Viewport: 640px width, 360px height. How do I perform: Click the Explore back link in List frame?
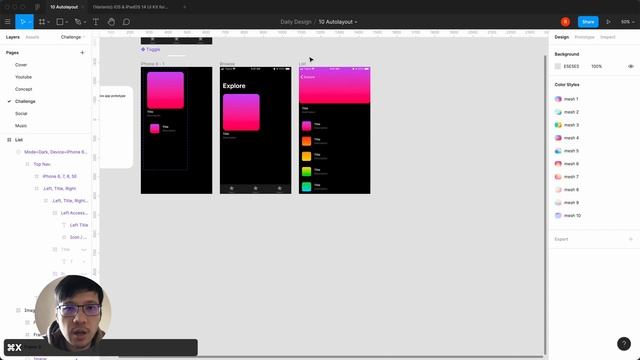point(308,77)
